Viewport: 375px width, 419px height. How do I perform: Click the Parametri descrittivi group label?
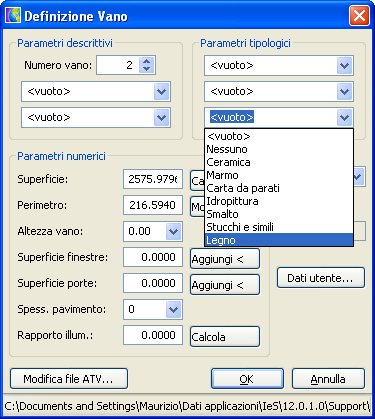coord(65,43)
